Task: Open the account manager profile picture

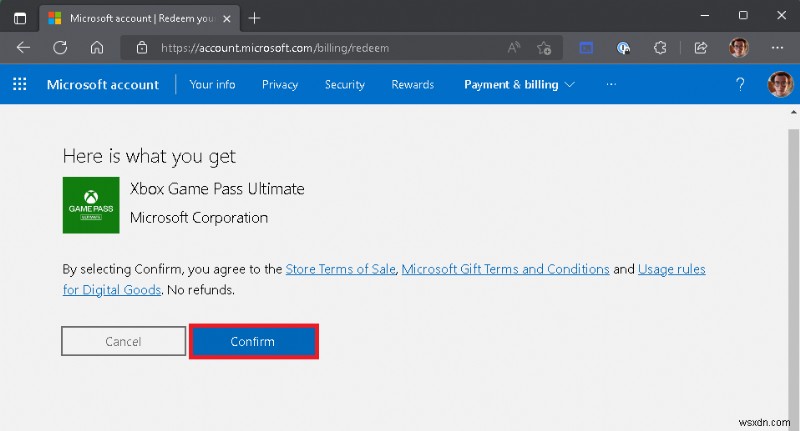Action: click(780, 85)
